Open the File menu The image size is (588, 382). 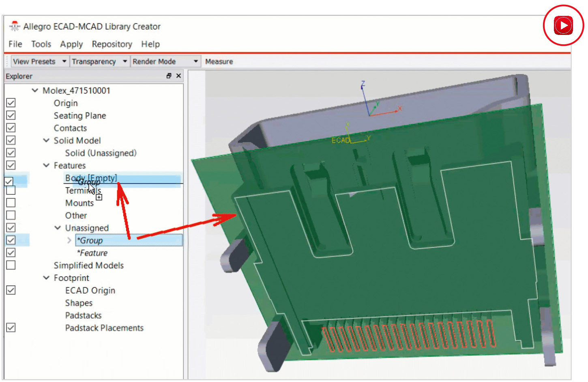click(x=15, y=44)
